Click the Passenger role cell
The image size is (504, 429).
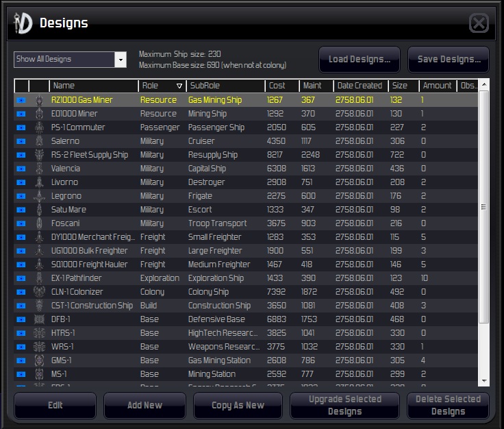(160, 127)
